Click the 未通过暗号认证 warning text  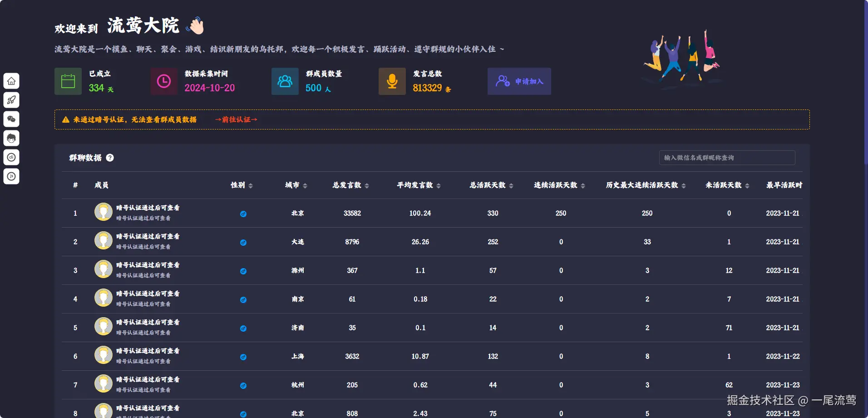point(135,119)
